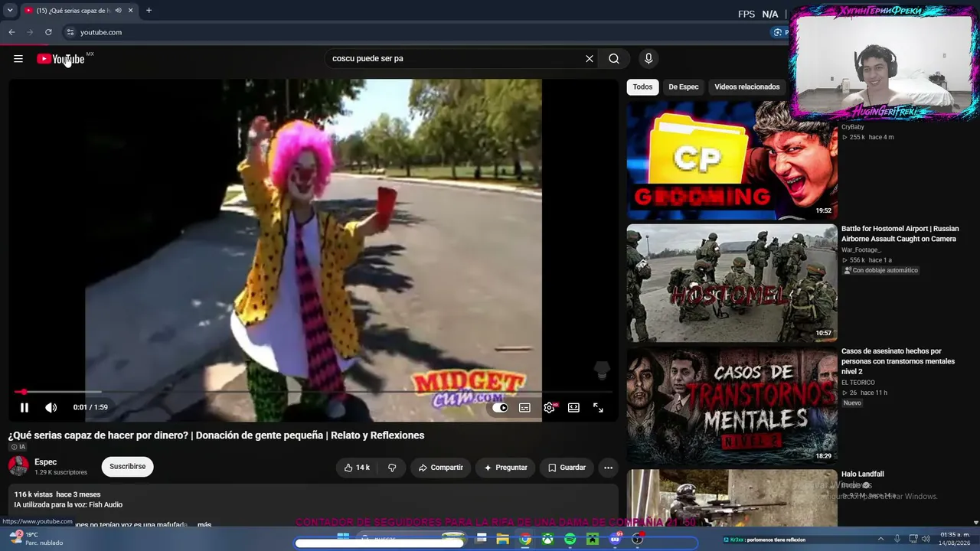Share the video via Compartir
This screenshot has height=551, width=980.
pos(440,468)
